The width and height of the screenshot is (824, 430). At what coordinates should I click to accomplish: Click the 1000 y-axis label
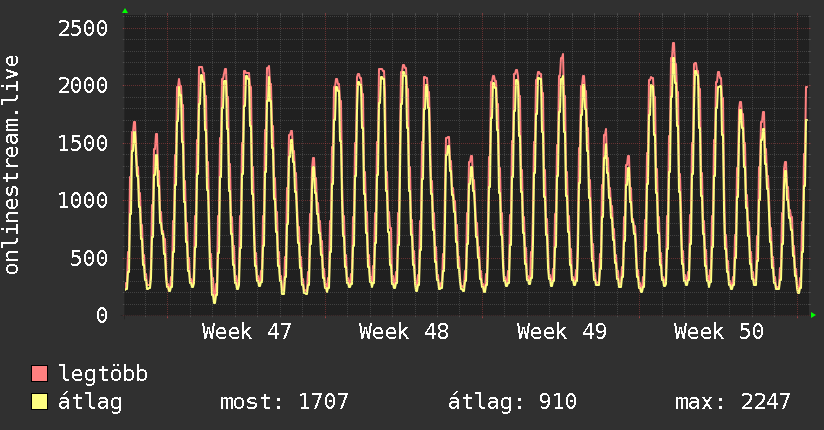pyautogui.click(x=83, y=200)
